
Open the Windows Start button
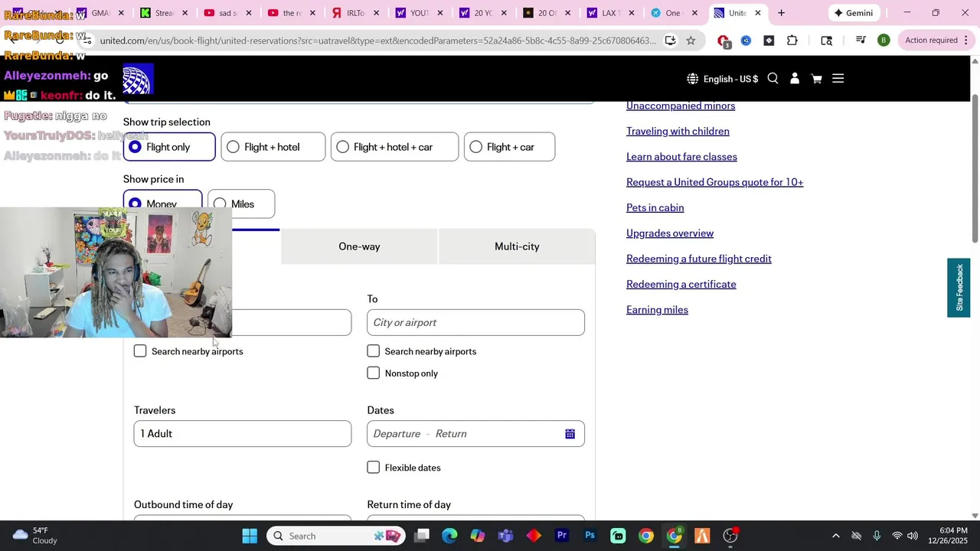point(250,536)
